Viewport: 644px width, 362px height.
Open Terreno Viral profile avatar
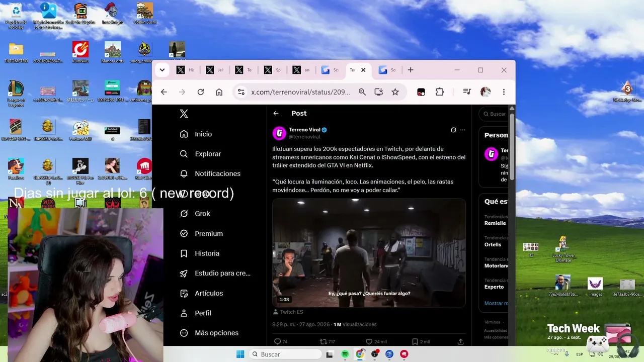coord(279,133)
